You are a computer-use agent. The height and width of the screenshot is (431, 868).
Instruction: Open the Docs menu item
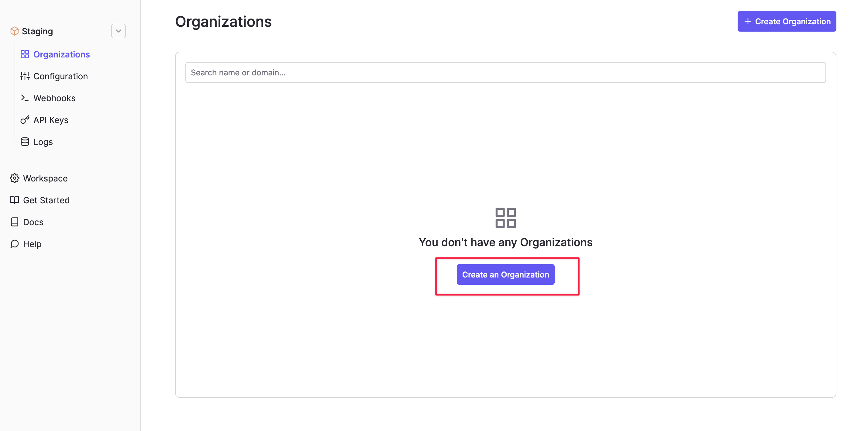click(x=33, y=222)
